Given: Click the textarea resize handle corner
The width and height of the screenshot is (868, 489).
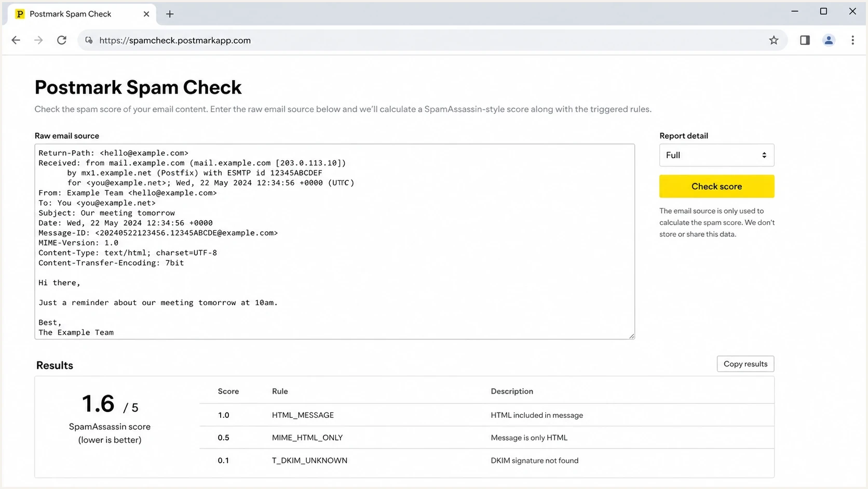Looking at the screenshot, I should (x=631, y=336).
